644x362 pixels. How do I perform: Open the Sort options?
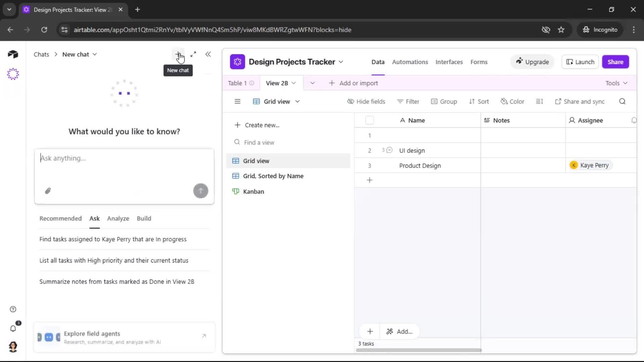click(479, 101)
